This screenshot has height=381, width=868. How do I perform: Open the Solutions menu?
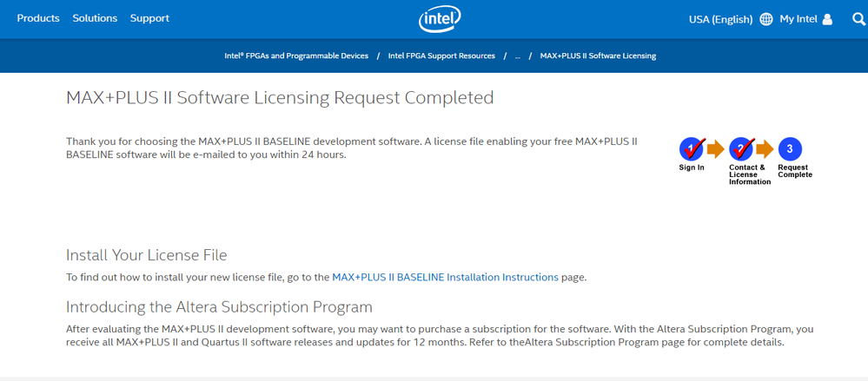tap(95, 18)
